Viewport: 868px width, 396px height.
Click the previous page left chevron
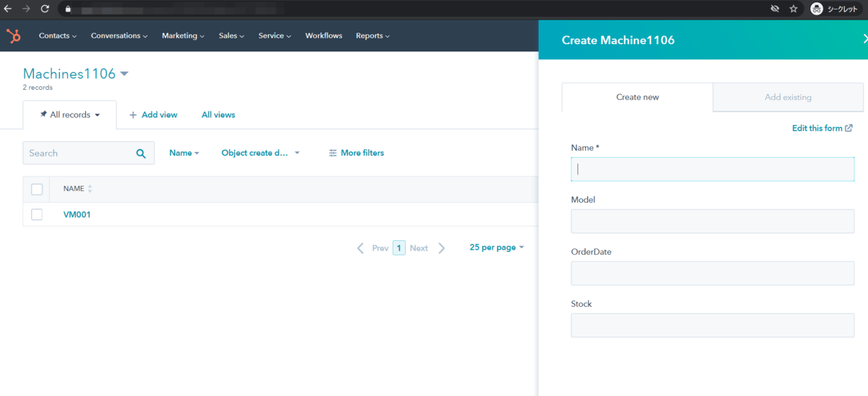click(360, 248)
